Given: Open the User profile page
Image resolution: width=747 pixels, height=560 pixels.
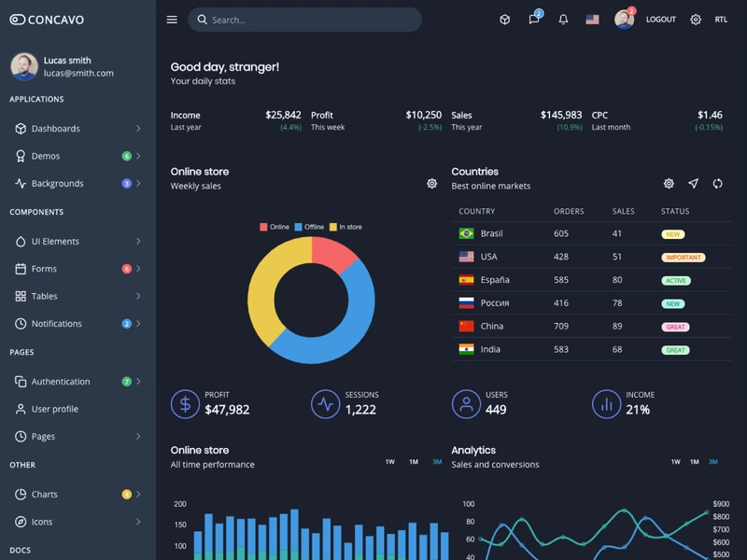Looking at the screenshot, I should 78,409.
